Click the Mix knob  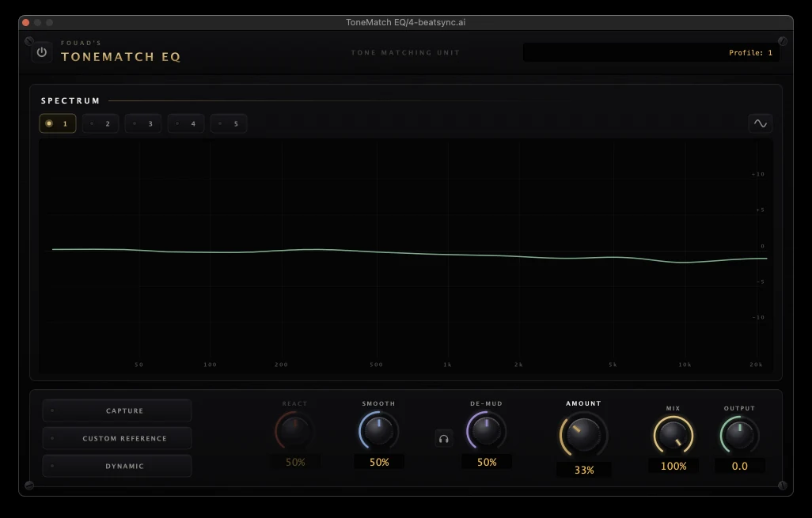click(674, 435)
